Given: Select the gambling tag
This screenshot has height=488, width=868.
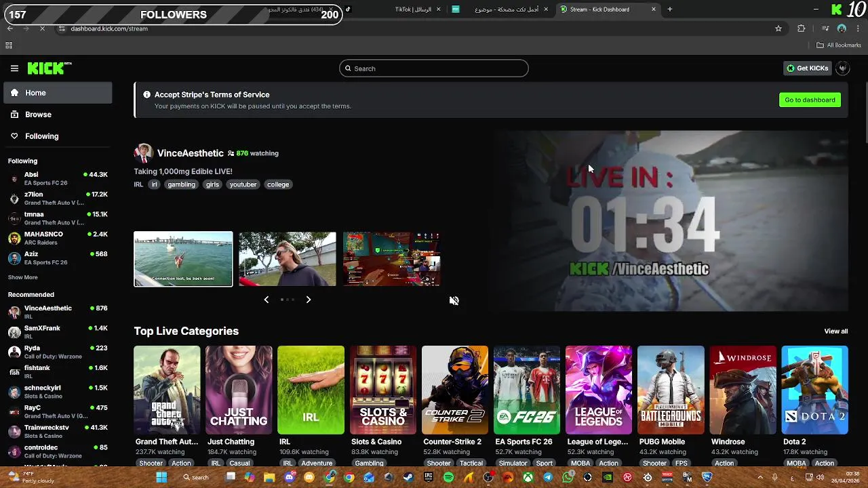Looking at the screenshot, I should click(x=181, y=184).
